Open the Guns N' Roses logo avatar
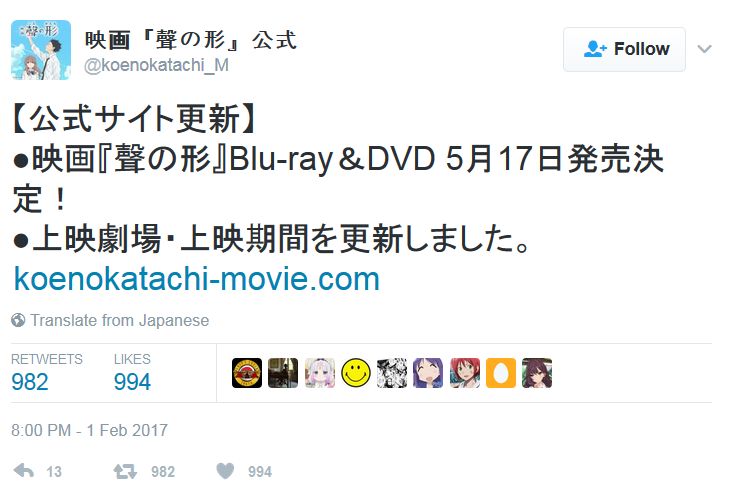Screen dimensions: 734x496 coord(247,373)
